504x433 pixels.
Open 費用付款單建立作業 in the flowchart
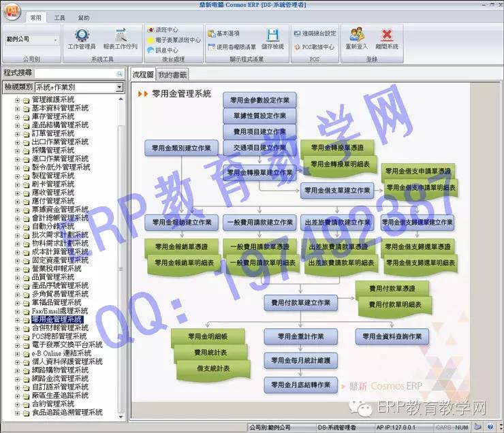point(300,302)
